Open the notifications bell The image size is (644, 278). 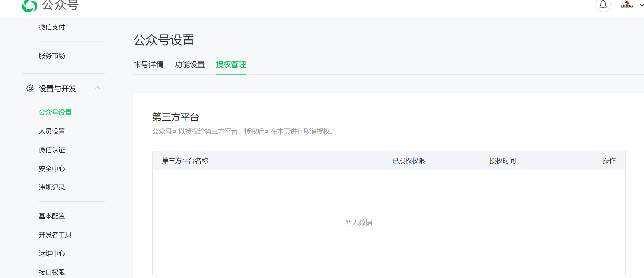pyautogui.click(x=603, y=5)
